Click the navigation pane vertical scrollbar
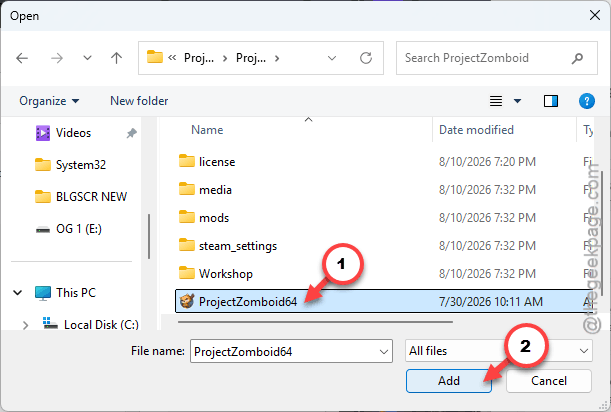Screen dimensions: 611x412 [x=149, y=236]
